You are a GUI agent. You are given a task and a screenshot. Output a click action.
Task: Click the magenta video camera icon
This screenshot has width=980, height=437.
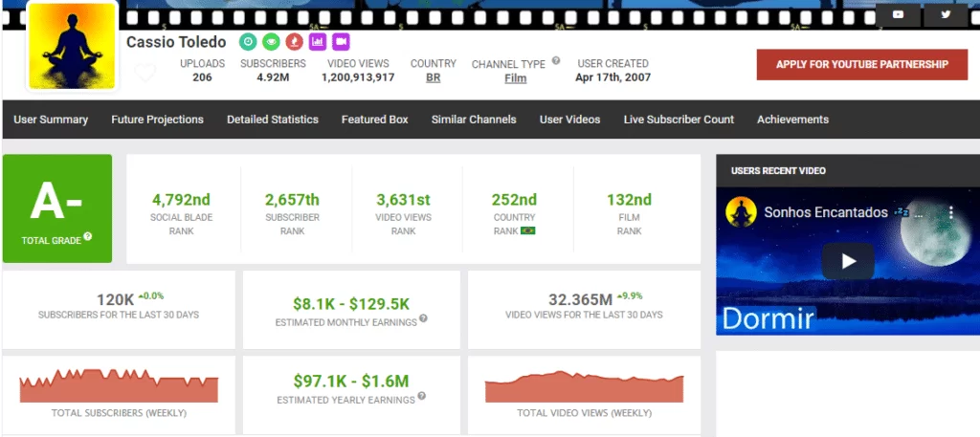340,42
